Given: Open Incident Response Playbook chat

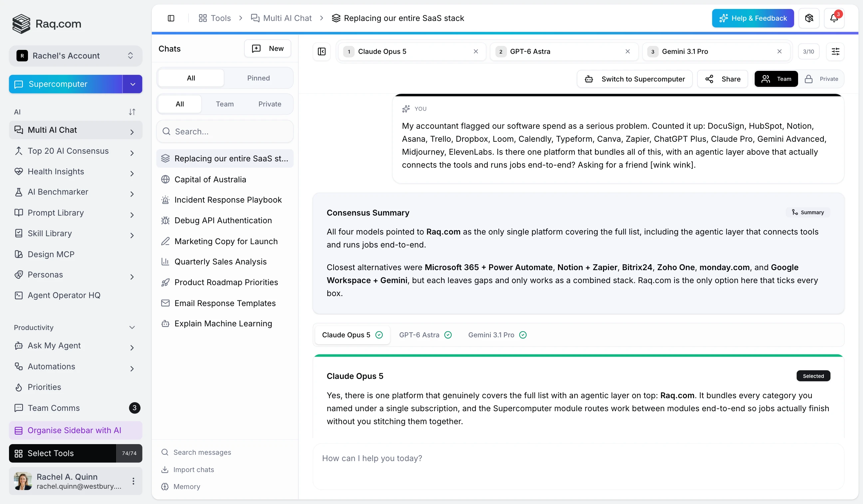Looking at the screenshot, I should [x=225, y=200].
